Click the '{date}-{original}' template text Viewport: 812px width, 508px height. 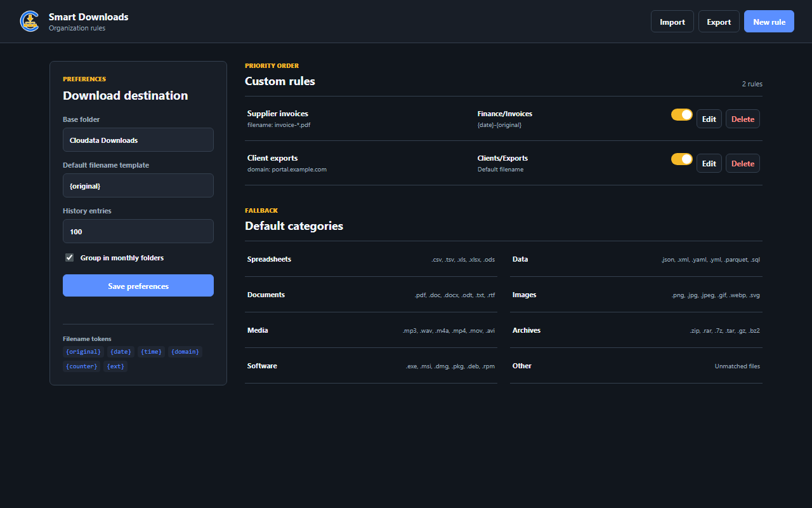[500, 125]
